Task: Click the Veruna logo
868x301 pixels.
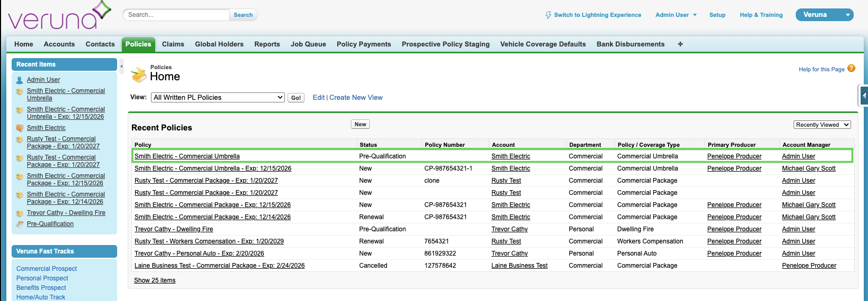Action: tap(60, 15)
